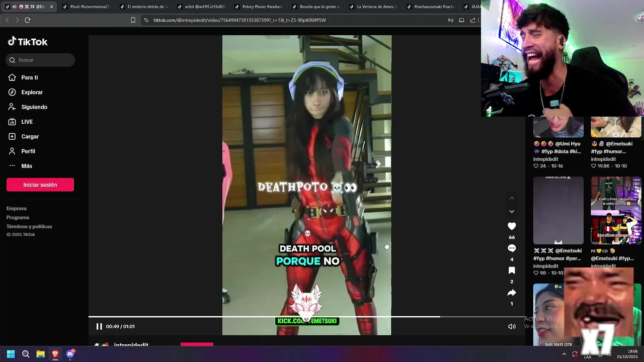Open the Siguiendo people icon

coord(12,107)
